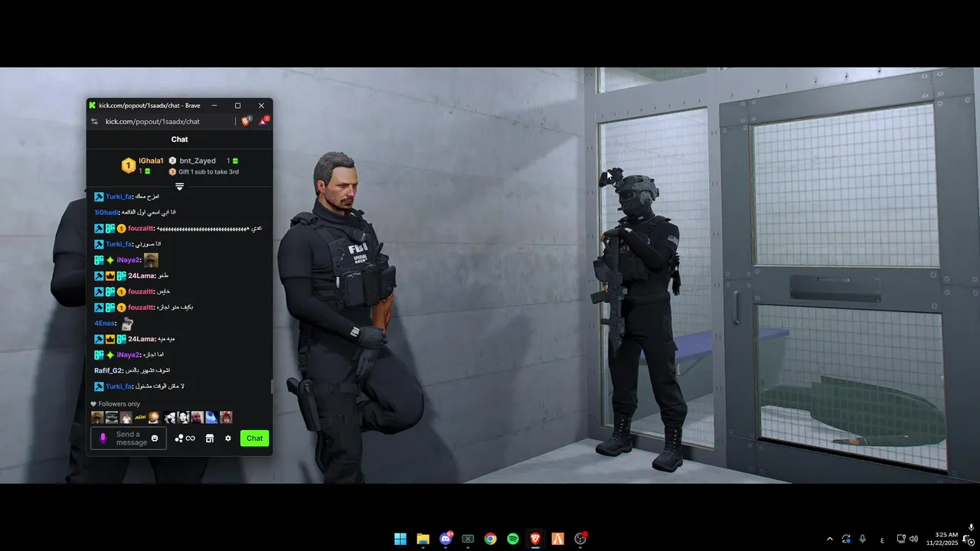Open lGhala1 leaderboard profile
The width and height of the screenshot is (980, 551).
pos(151,161)
